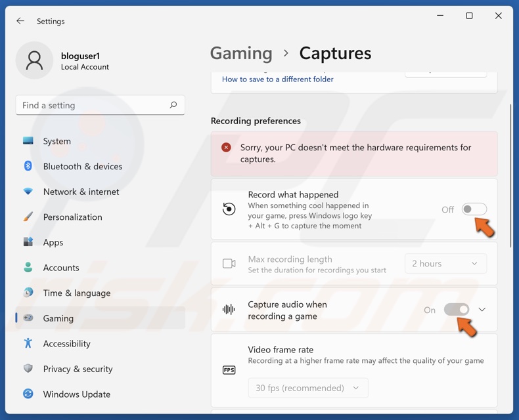This screenshot has height=420, width=519.
Task: Click the Video frame rate label
Action: point(281,350)
